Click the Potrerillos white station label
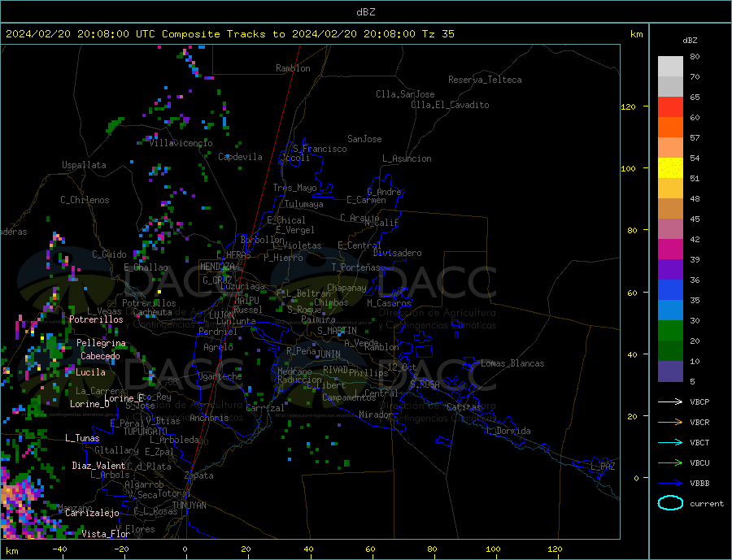This screenshot has width=732, height=560. (x=96, y=319)
